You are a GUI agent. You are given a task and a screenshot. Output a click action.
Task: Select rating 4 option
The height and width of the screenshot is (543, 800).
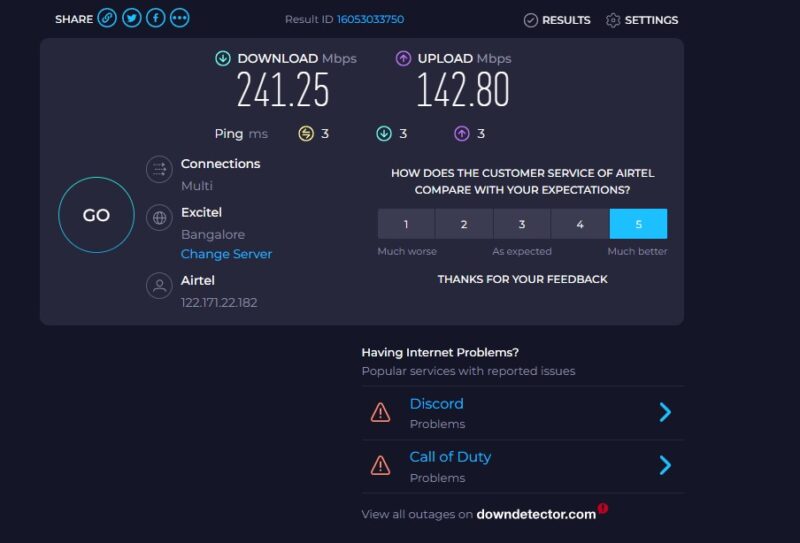tap(580, 224)
